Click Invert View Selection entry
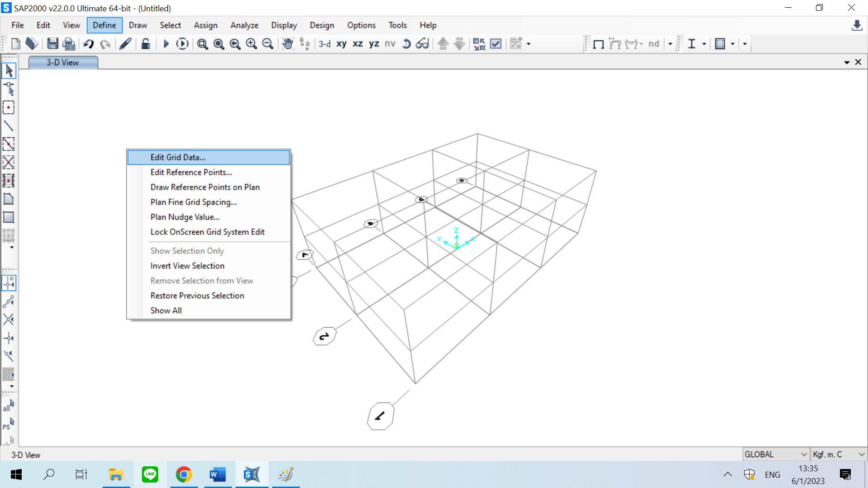 187,266
